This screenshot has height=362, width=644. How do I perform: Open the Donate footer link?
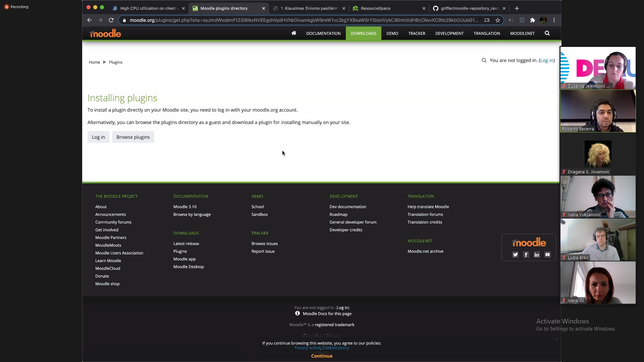(x=102, y=276)
